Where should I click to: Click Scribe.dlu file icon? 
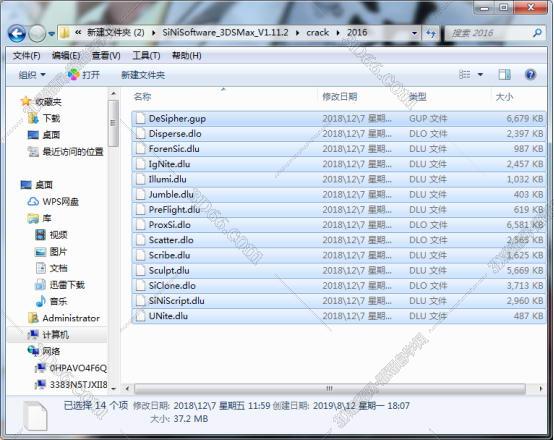click(x=141, y=255)
